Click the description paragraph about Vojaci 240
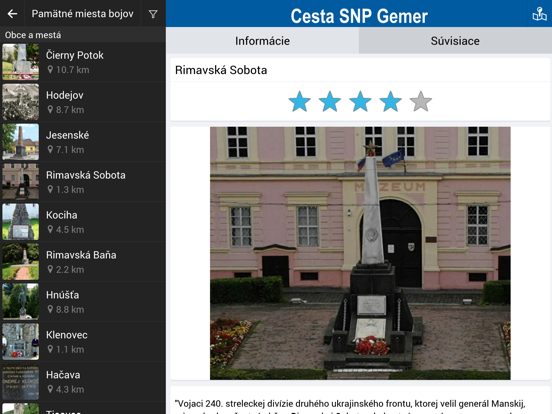This screenshot has width=552, height=414. (x=350, y=406)
